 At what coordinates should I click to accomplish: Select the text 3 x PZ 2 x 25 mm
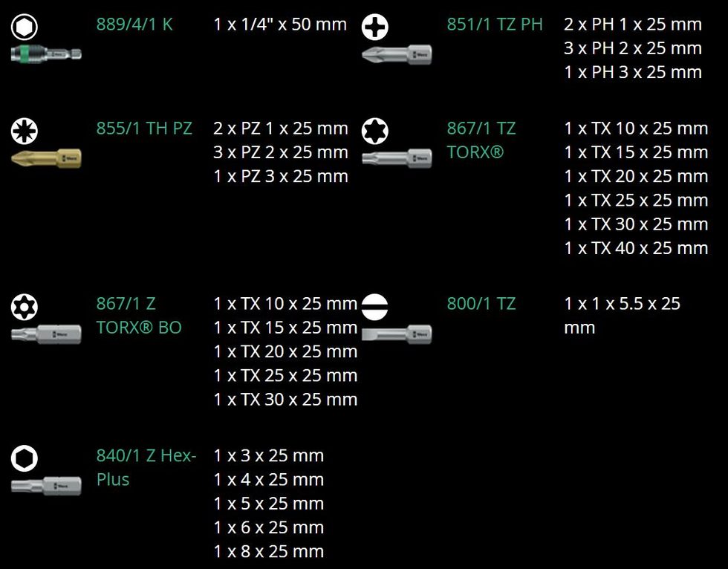281,152
